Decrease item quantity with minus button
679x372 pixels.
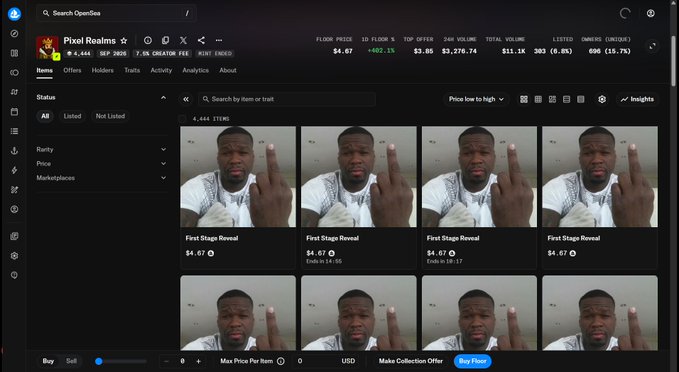pyautogui.click(x=166, y=361)
